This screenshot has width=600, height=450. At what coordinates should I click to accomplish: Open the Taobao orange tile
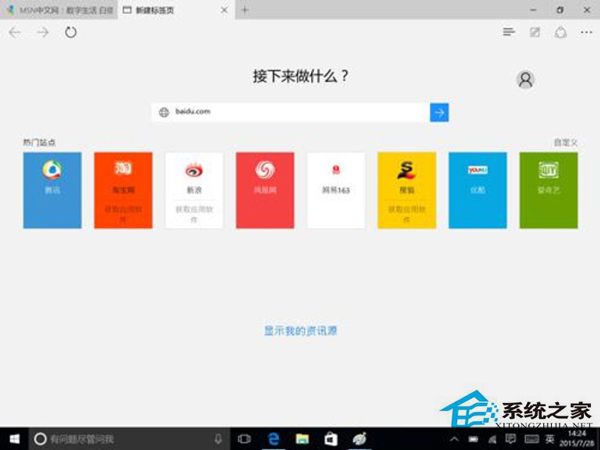pyautogui.click(x=123, y=190)
